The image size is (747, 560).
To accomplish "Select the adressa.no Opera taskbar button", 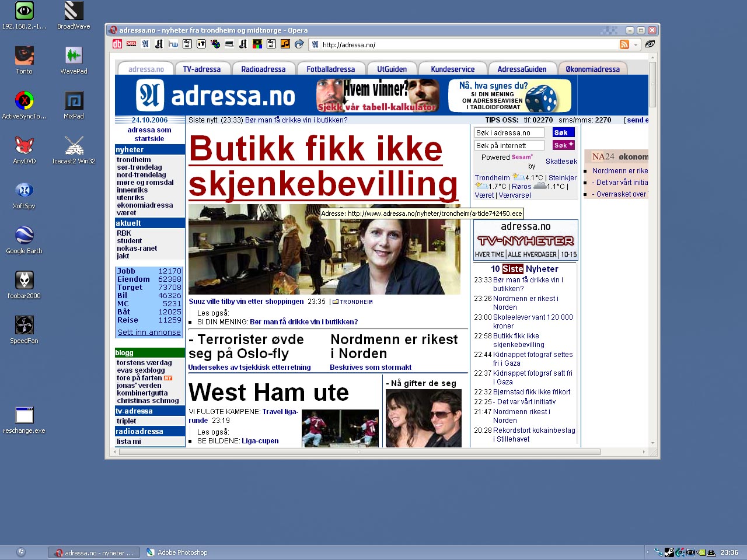I will tap(95, 552).
